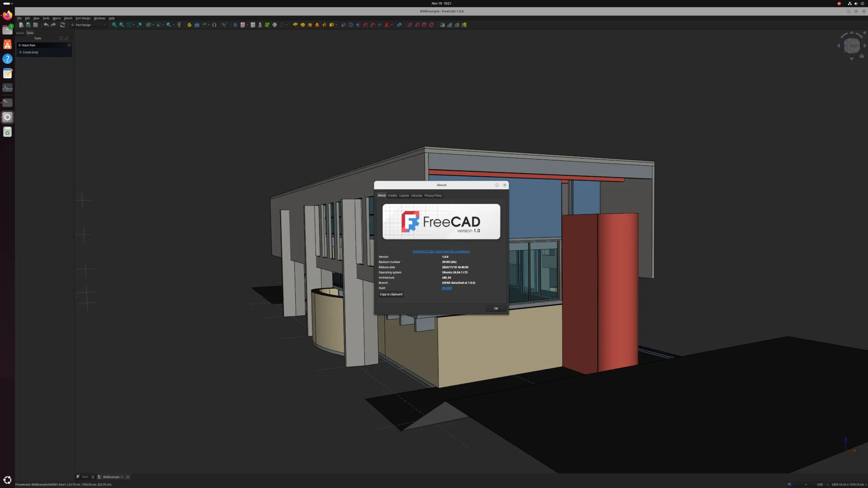Expand the subtractive primitive dropdown arrow
The height and width of the screenshot is (488, 868).
coord(392,25)
